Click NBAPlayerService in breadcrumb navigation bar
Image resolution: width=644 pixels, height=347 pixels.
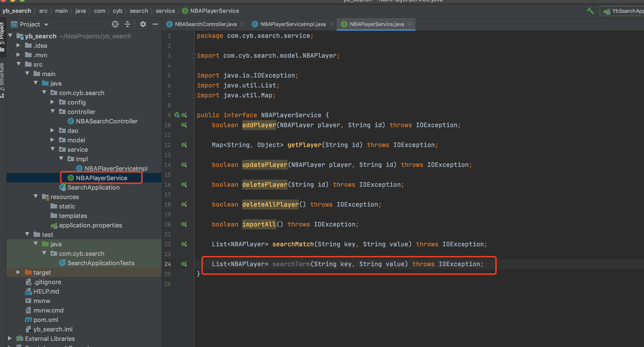click(x=214, y=11)
